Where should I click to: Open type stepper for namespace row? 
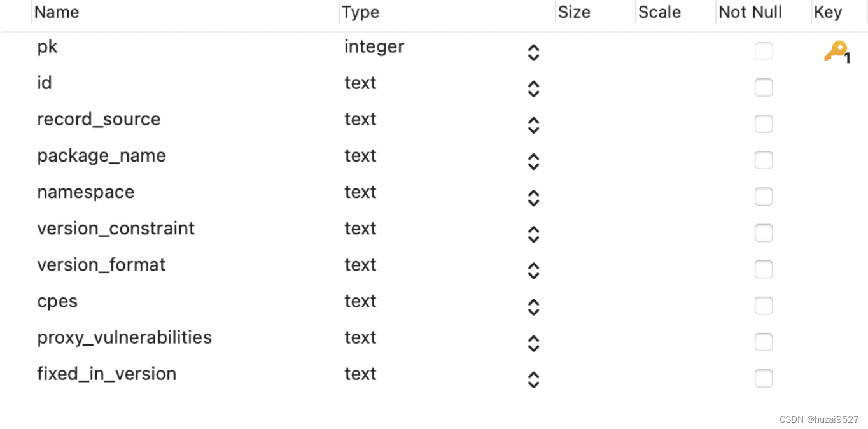pyautogui.click(x=534, y=198)
